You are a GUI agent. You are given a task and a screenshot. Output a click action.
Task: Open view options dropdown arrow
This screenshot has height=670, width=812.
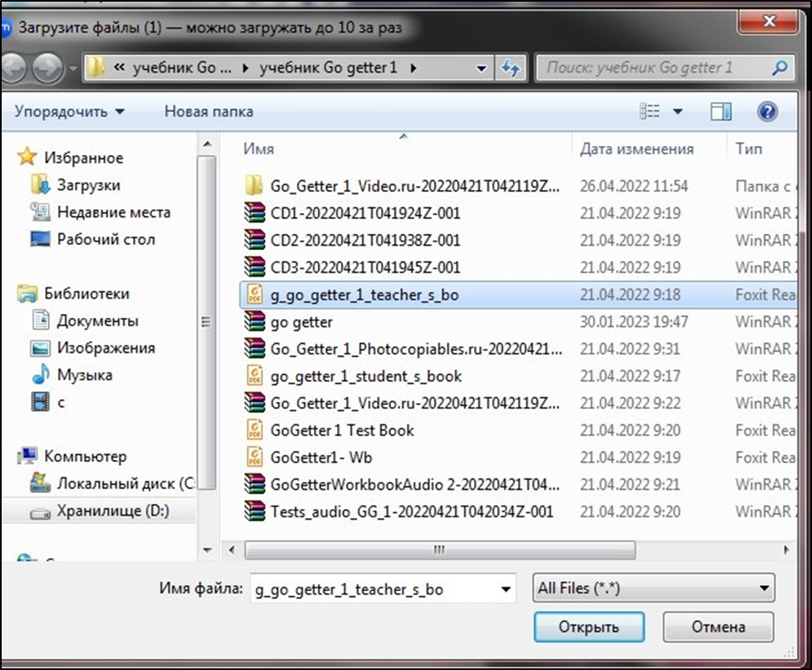[677, 111]
